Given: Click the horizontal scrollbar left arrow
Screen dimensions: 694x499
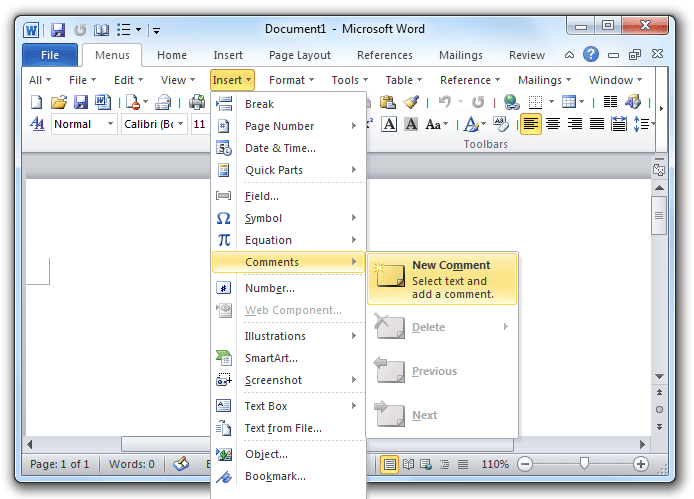Looking at the screenshot, I should [x=30, y=444].
